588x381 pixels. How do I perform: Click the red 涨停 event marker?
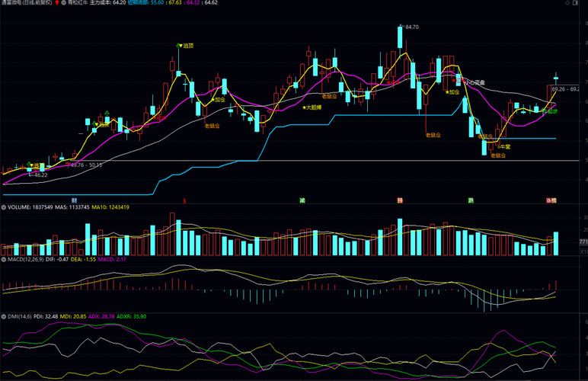(x=551, y=200)
